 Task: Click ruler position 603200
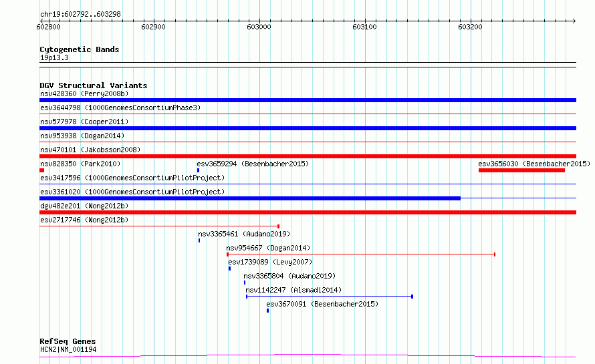click(470, 27)
